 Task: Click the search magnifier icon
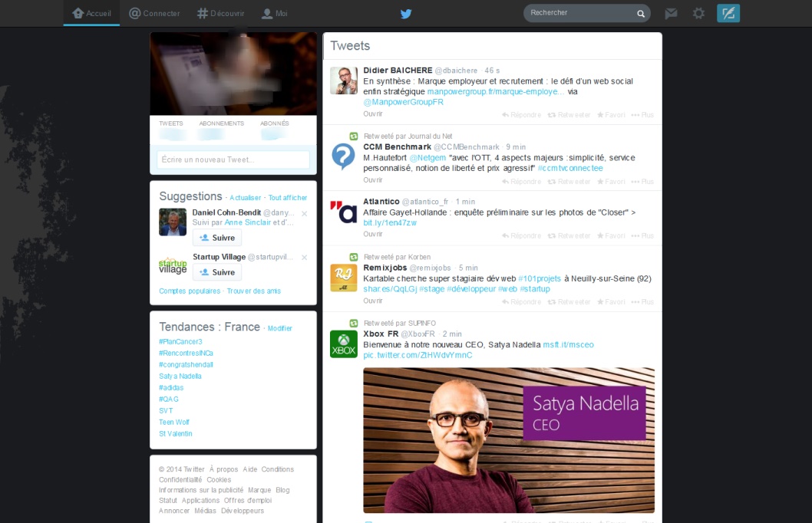[641, 14]
